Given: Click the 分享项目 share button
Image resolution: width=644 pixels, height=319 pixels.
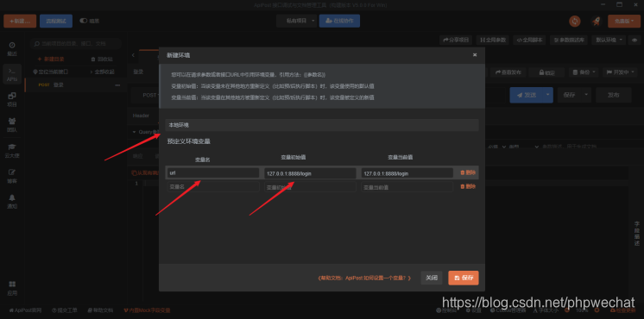Looking at the screenshot, I should [456, 40].
